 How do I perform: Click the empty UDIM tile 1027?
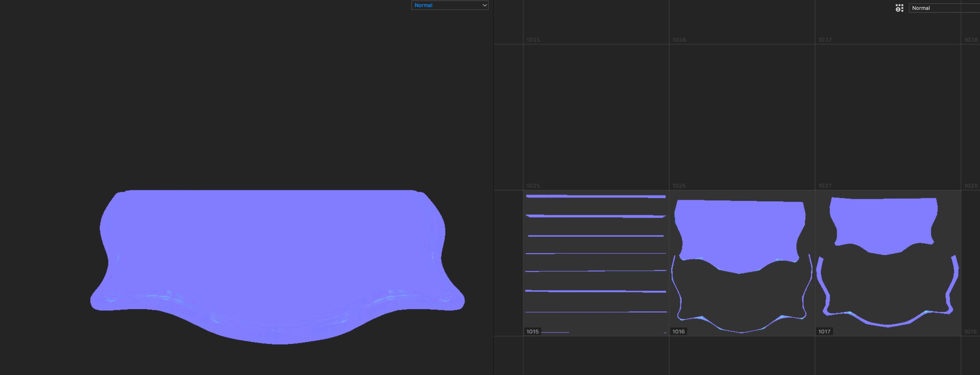tap(888, 117)
